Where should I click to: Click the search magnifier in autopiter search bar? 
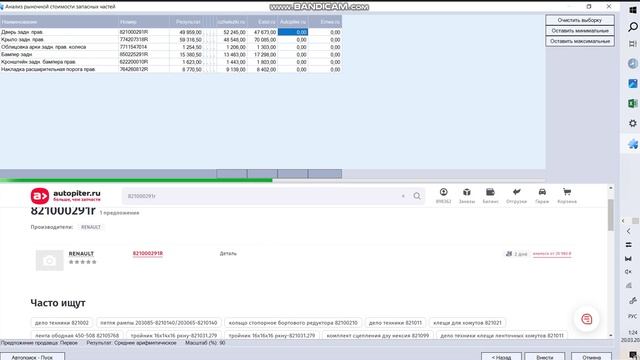[x=417, y=196]
